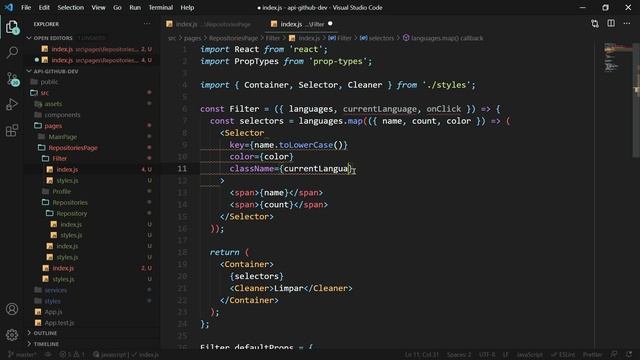Image resolution: width=640 pixels, height=360 pixels.
Task: Expand the components folder
Action: click(x=62, y=115)
